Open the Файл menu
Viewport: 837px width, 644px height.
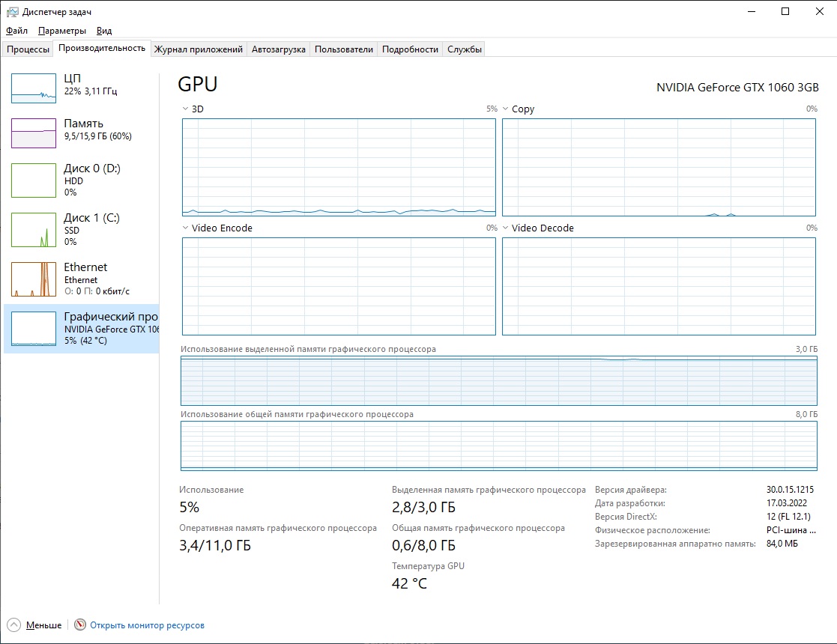pos(16,31)
